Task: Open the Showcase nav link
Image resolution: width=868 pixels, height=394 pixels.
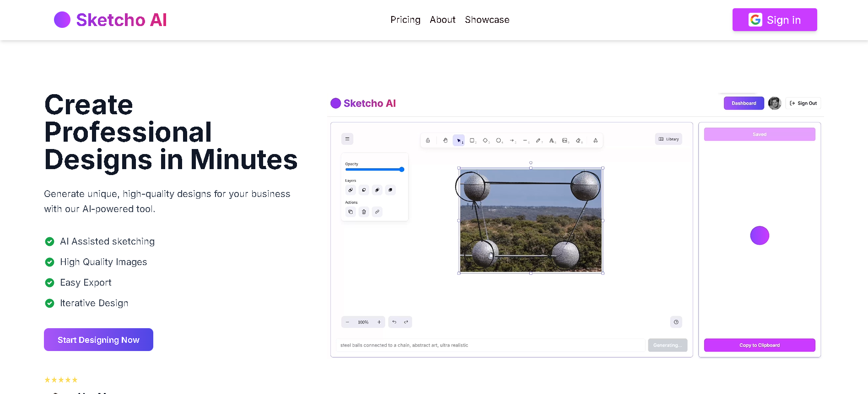Action: [x=487, y=20]
